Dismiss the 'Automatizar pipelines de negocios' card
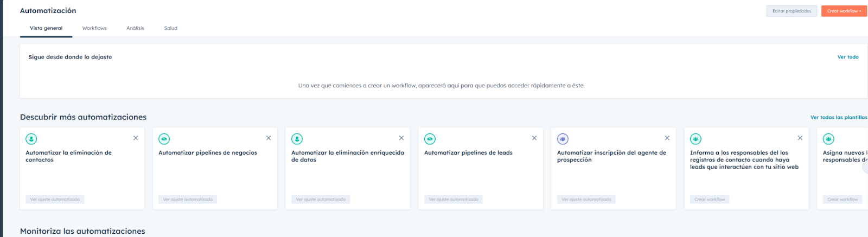 (x=269, y=138)
